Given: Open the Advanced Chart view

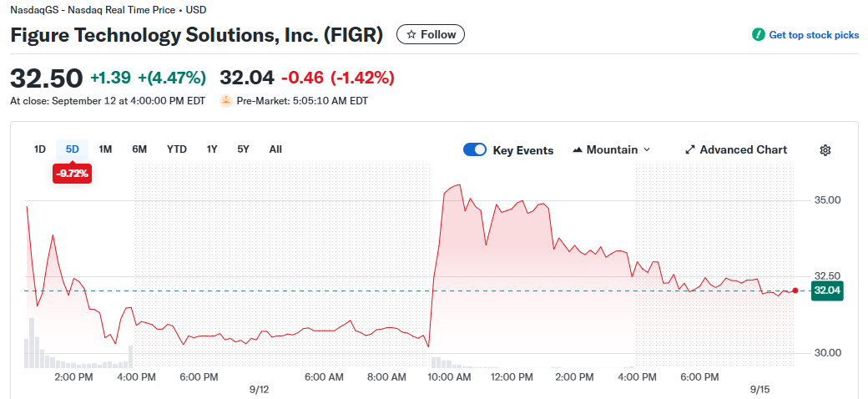Looking at the screenshot, I should tap(743, 150).
